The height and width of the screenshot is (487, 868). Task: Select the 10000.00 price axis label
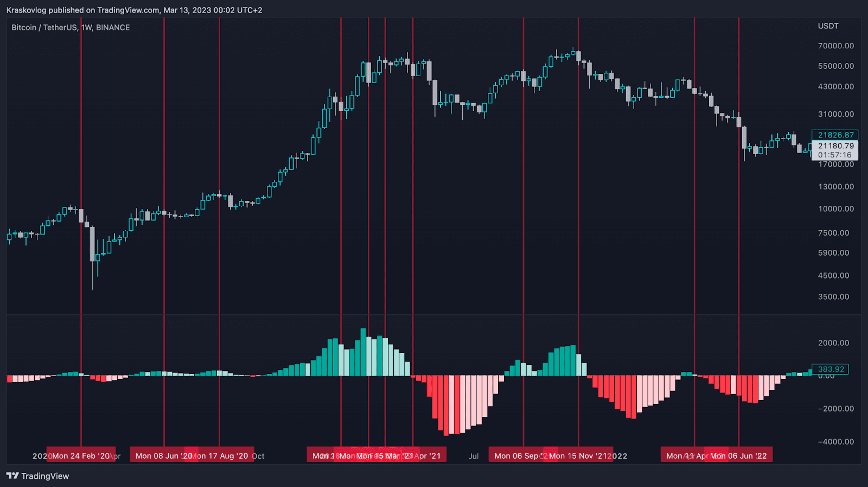836,209
